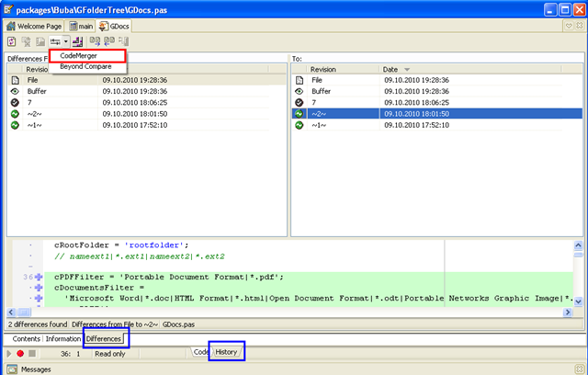This screenshot has height=375, width=588.
Task: Select revision ~1~ in the To list
Action: point(437,125)
